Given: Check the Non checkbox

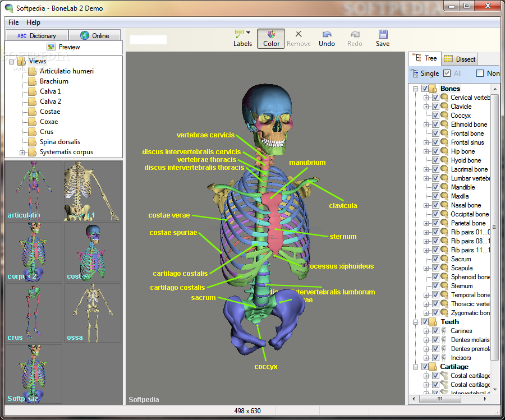Looking at the screenshot, I should click(480, 73).
